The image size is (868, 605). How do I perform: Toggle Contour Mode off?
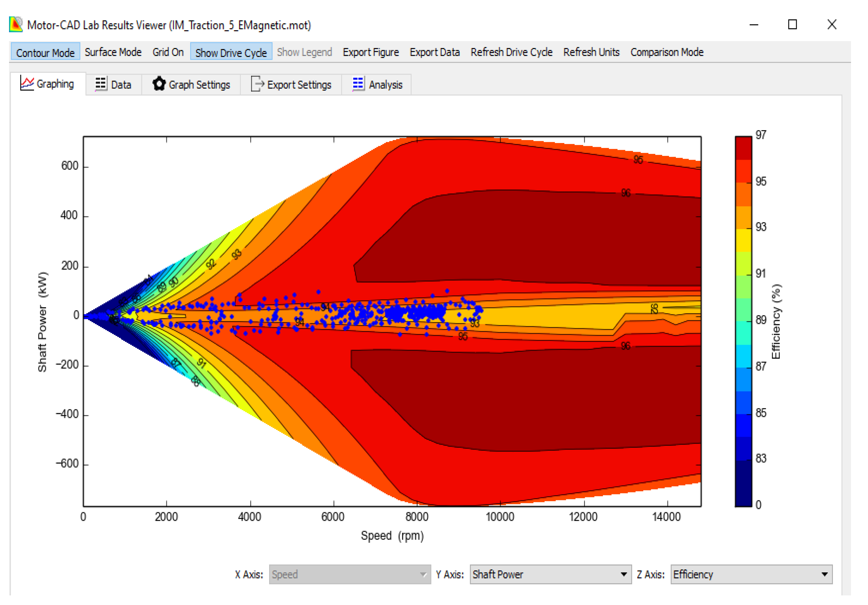click(x=45, y=52)
